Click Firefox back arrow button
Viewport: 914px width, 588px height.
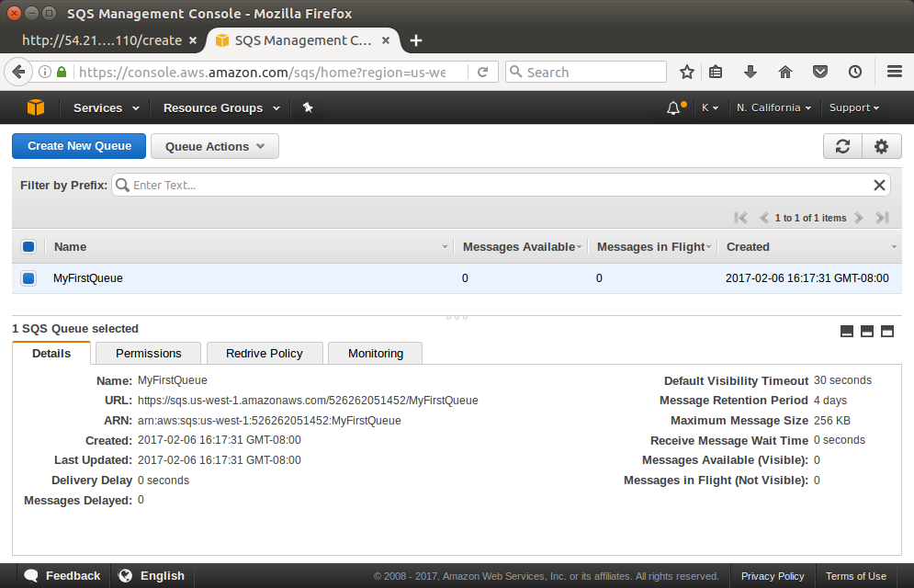18,73
